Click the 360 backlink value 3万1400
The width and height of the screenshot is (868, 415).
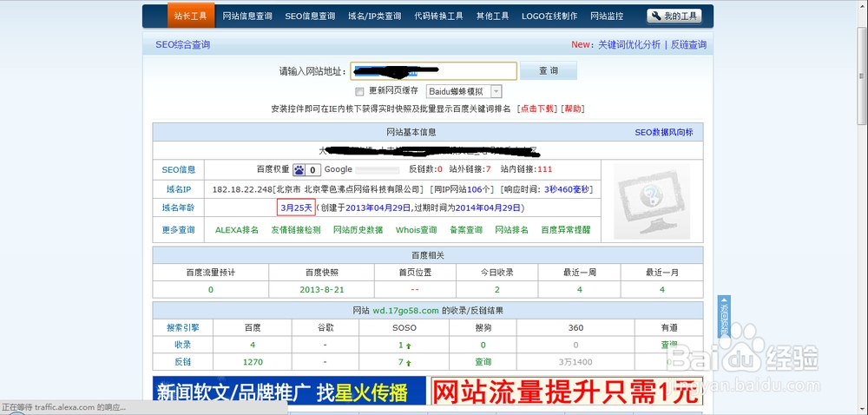pyautogui.click(x=575, y=362)
